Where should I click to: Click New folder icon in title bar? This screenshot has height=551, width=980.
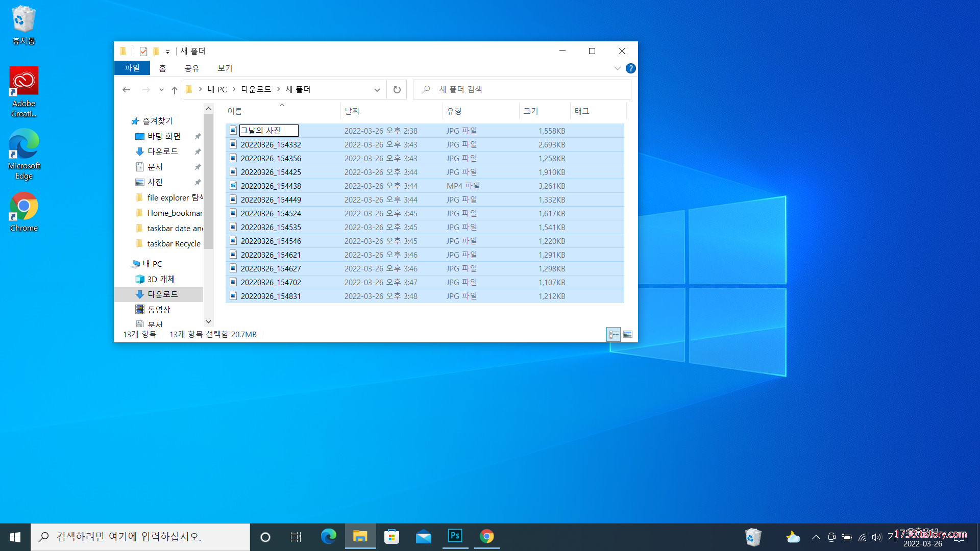click(156, 51)
